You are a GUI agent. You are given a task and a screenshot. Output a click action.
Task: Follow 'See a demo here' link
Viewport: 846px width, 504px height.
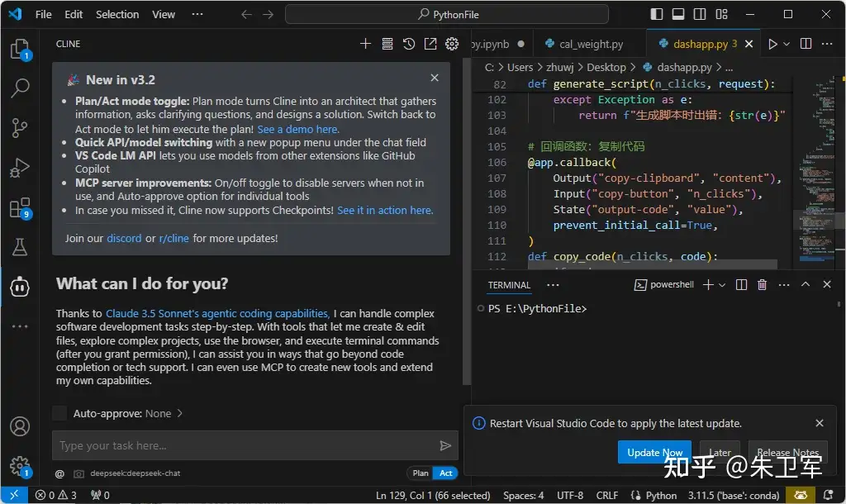(298, 129)
